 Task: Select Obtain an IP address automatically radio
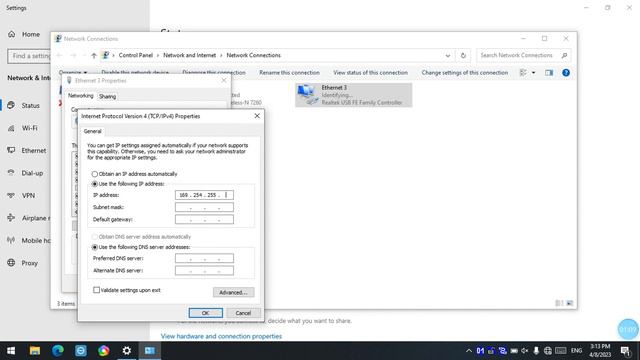click(x=95, y=174)
